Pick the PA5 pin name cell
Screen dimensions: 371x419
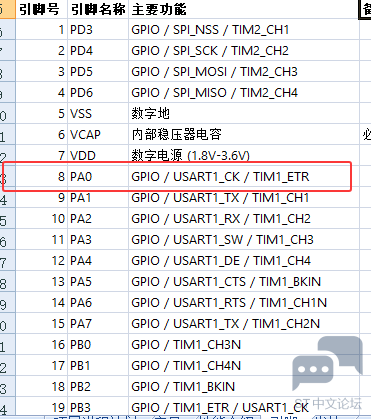coord(98,282)
